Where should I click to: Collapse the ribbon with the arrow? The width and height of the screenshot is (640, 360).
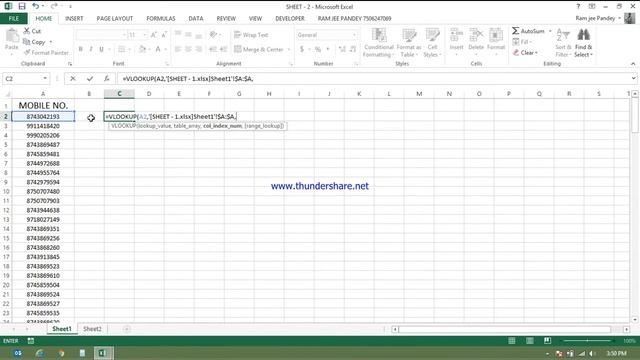click(633, 64)
